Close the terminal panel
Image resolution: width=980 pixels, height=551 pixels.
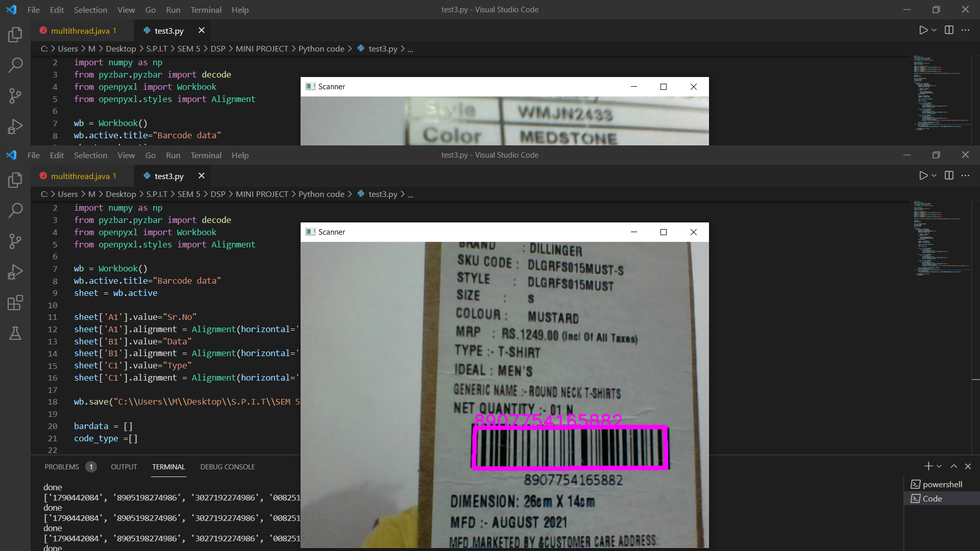point(968,466)
